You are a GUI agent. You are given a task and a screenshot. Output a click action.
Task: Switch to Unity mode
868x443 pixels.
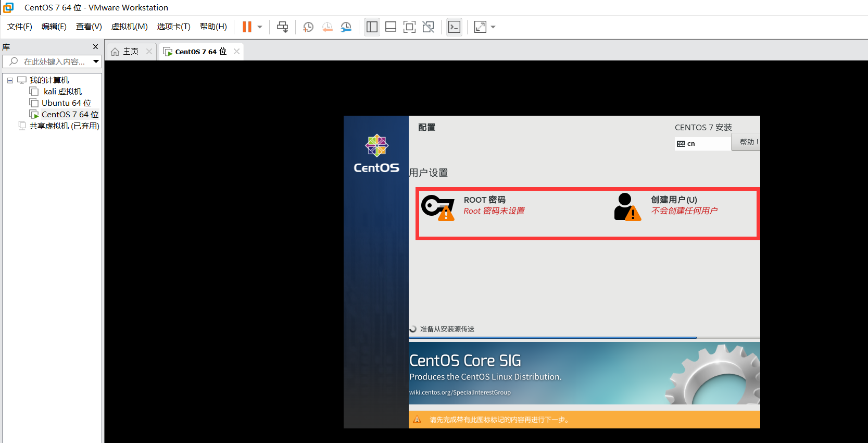[x=429, y=27]
